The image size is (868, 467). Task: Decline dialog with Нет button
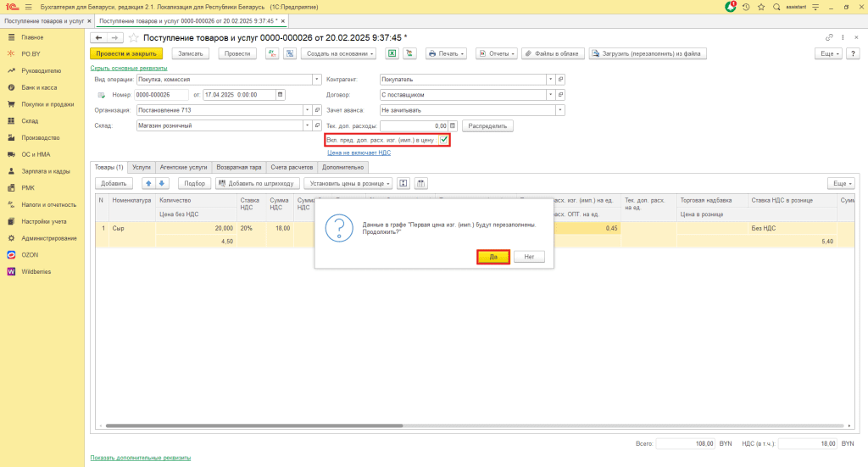(x=529, y=257)
